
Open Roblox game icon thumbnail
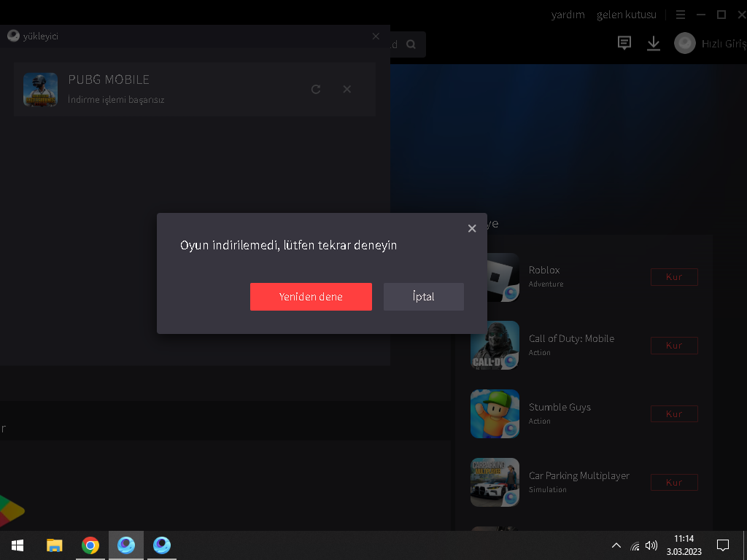click(x=503, y=277)
